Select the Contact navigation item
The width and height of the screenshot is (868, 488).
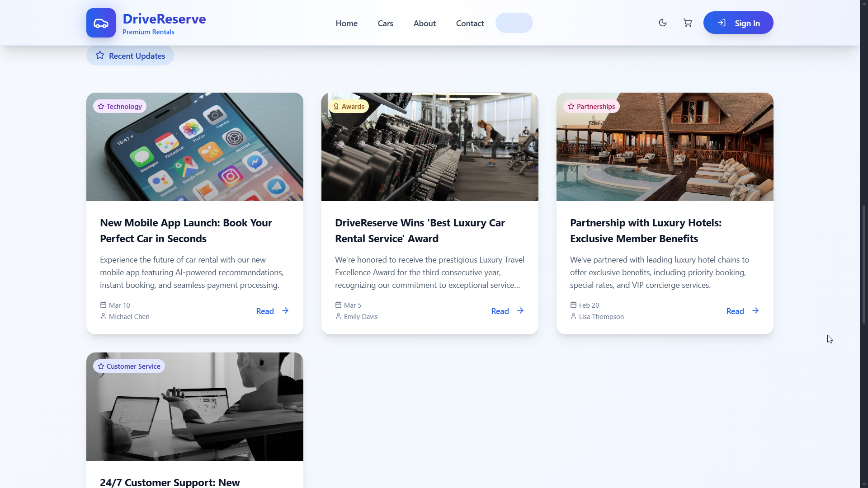(x=470, y=23)
